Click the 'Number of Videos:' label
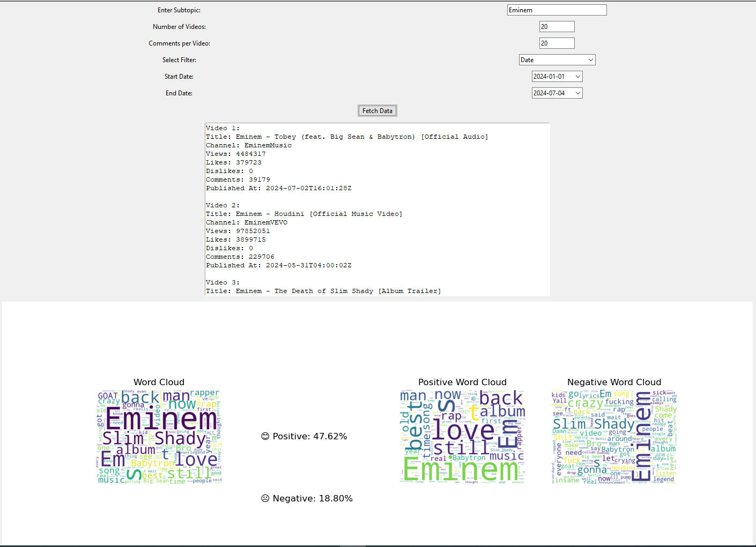Screen dimensions: 756x547 (179, 27)
